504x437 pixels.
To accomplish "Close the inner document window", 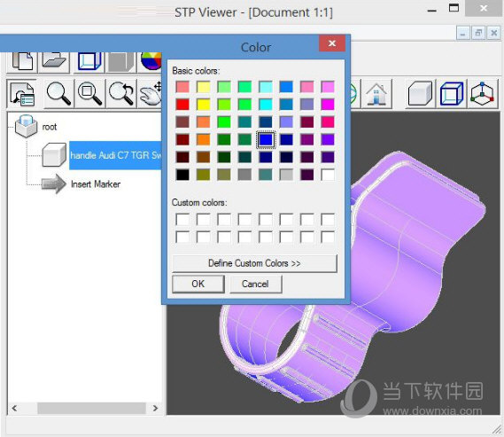I will coord(493,33).
